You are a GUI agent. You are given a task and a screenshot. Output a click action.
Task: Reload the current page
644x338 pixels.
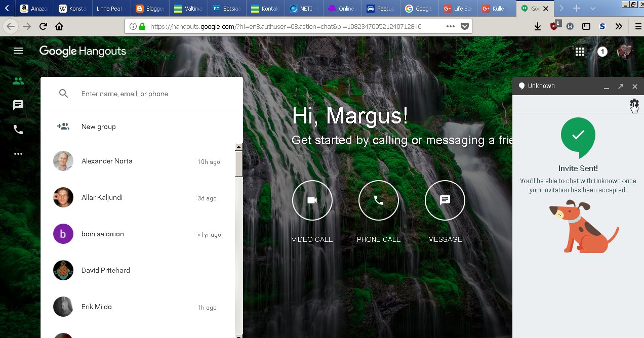(43, 26)
